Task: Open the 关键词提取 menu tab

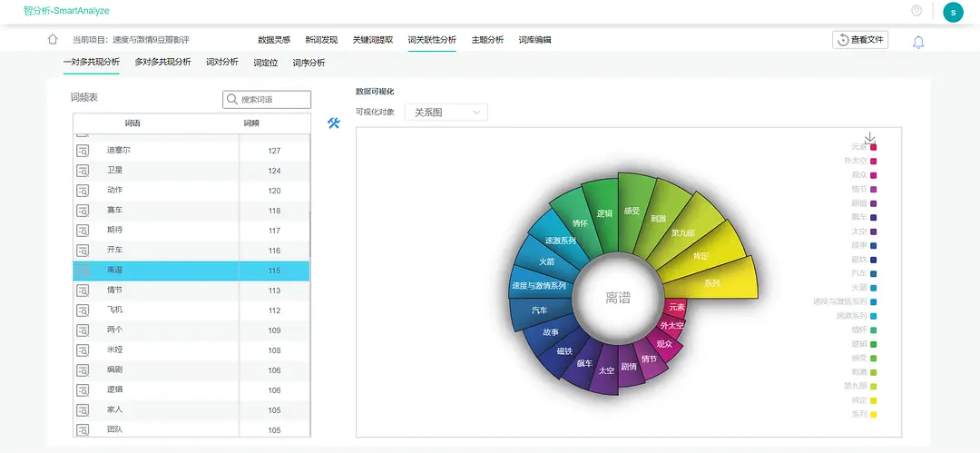Action: [373, 39]
